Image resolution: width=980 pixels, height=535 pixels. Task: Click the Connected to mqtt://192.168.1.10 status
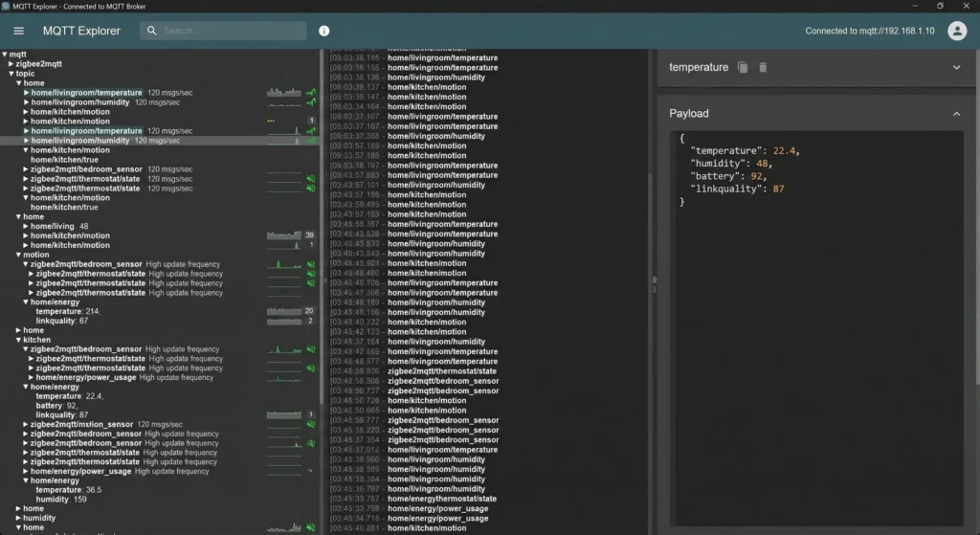click(x=869, y=31)
